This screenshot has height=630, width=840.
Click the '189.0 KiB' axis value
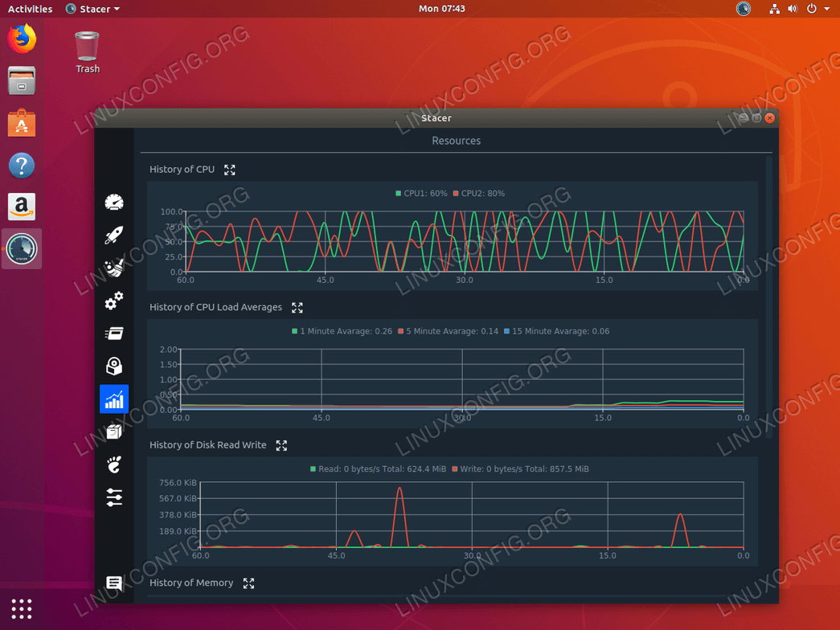coord(178,531)
